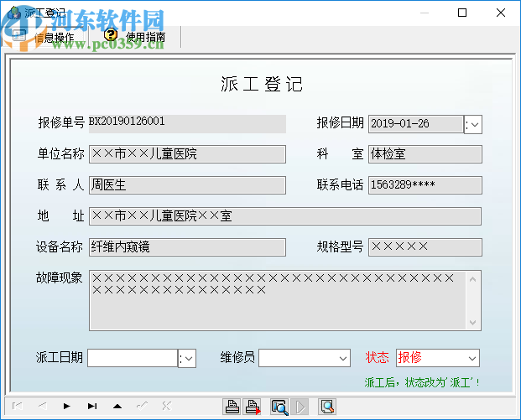The height and width of the screenshot is (420, 521).
Task: Click the 单位名称 input field
Action: coord(187,154)
